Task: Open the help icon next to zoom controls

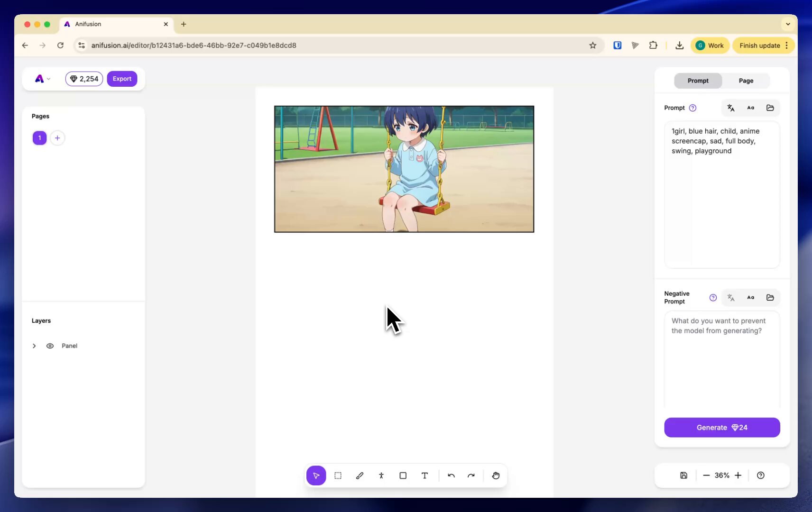Action: [x=761, y=475]
